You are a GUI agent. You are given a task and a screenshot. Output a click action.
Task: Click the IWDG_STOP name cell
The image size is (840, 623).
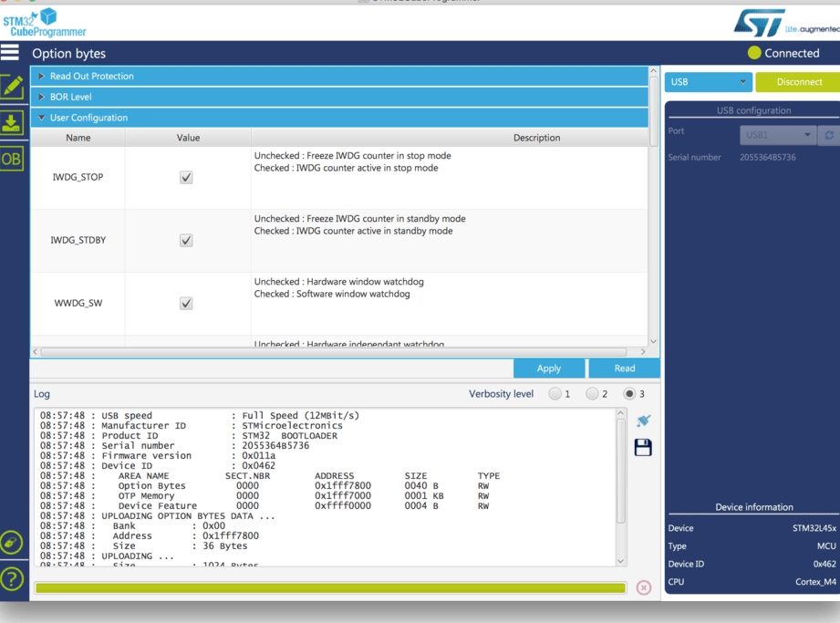click(x=78, y=177)
